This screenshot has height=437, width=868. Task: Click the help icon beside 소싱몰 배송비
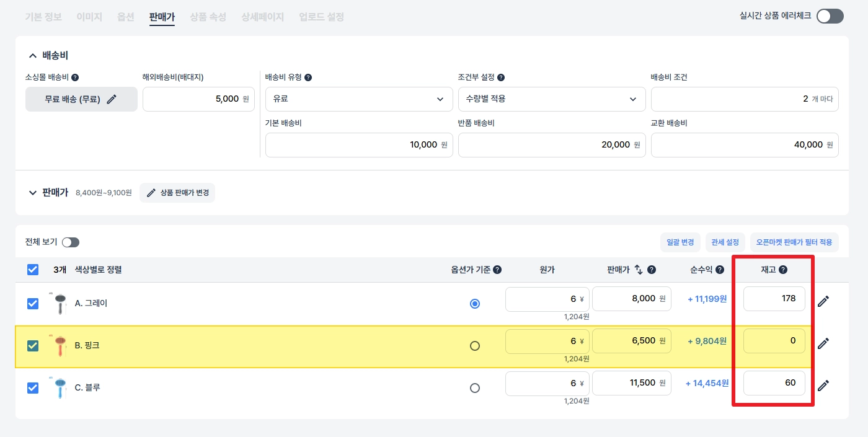click(x=75, y=77)
